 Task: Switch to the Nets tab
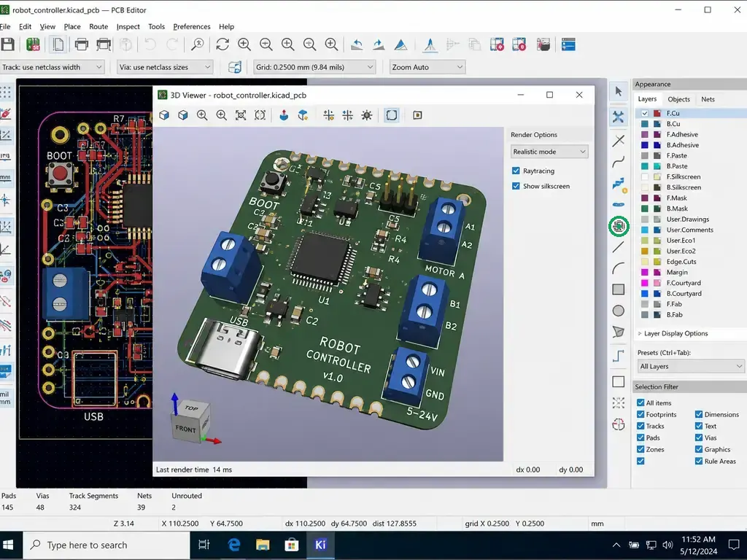pos(708,99)
